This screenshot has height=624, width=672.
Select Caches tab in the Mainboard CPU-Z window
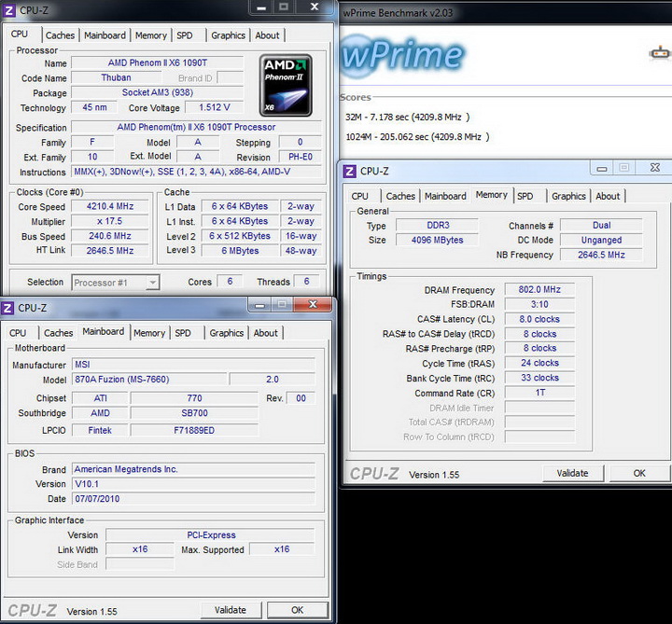click(x=58, y=333)
